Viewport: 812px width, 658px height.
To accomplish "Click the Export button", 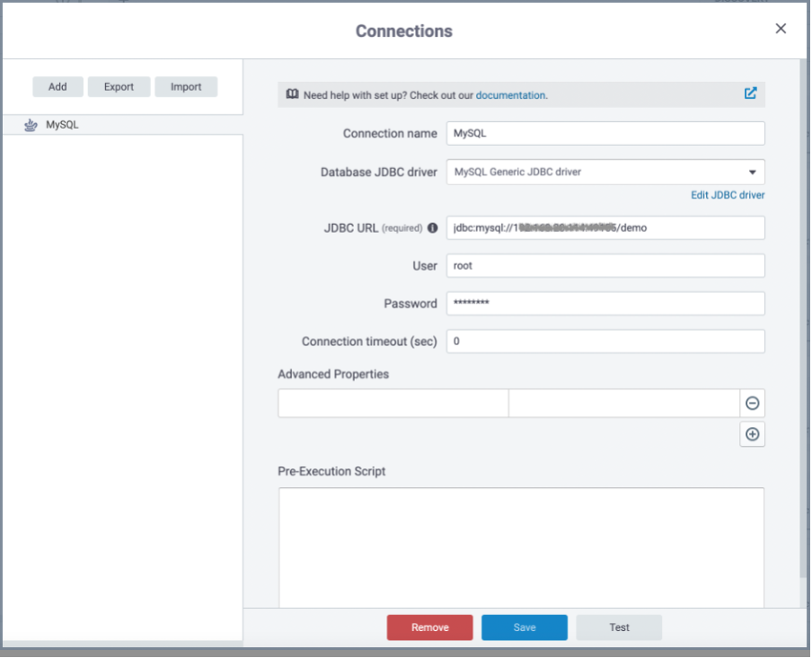I will pos(119,87).
